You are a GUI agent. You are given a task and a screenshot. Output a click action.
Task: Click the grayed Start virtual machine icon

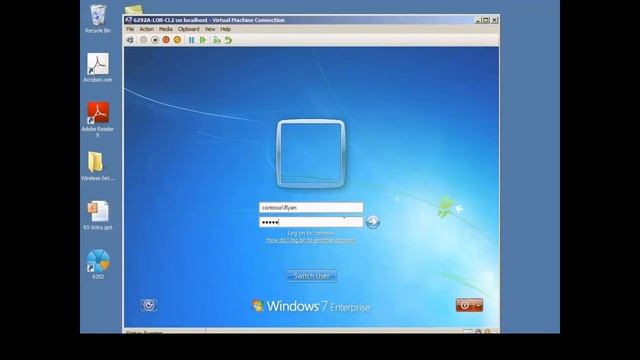tap(143, 40)
